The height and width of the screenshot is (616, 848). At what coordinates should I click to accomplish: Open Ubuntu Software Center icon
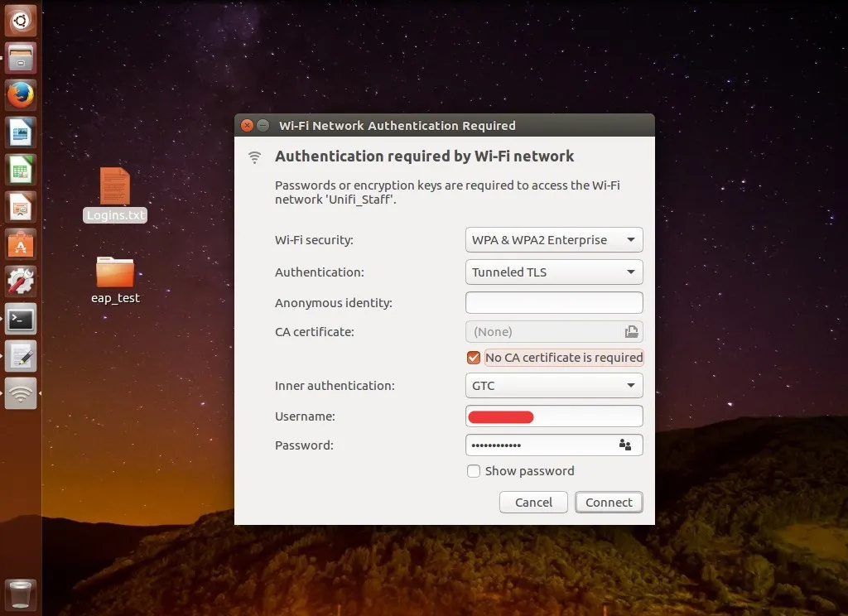(x=21, y=244)
